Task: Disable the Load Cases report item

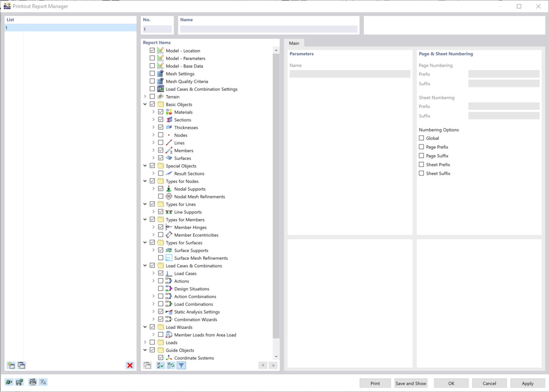Action: click(x=160, y=273)
